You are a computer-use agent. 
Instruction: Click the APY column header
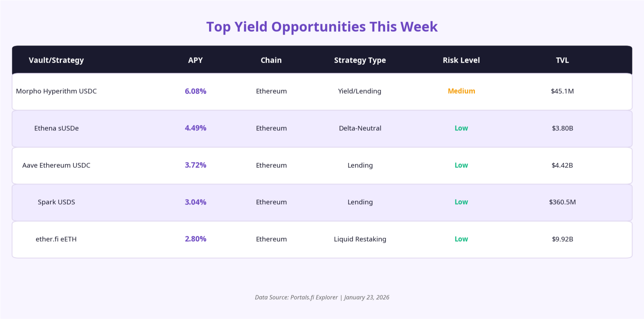tap(195, 60)
